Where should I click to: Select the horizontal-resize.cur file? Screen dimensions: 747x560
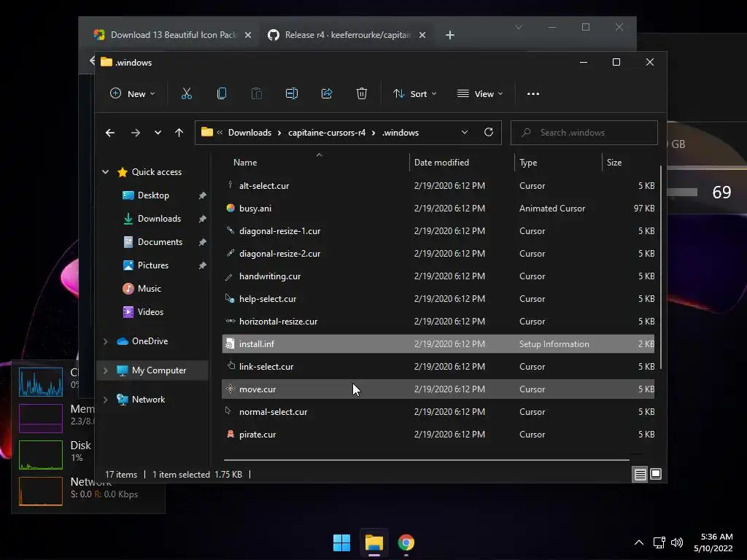point(438,322)
